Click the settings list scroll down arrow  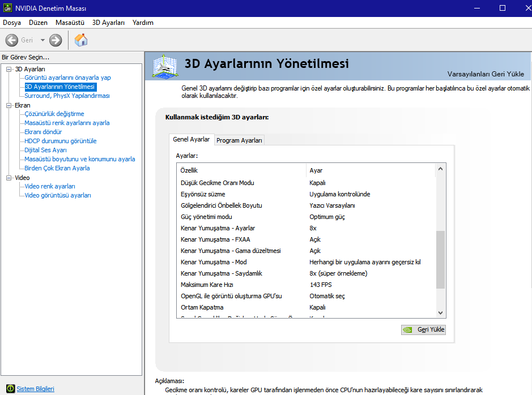click(x=440, y=313)
